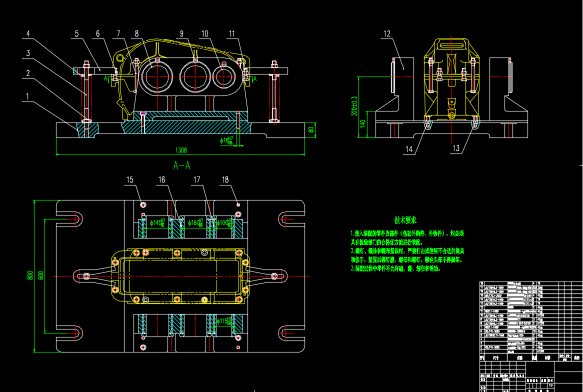Click callout 13 below the side view

456,148
